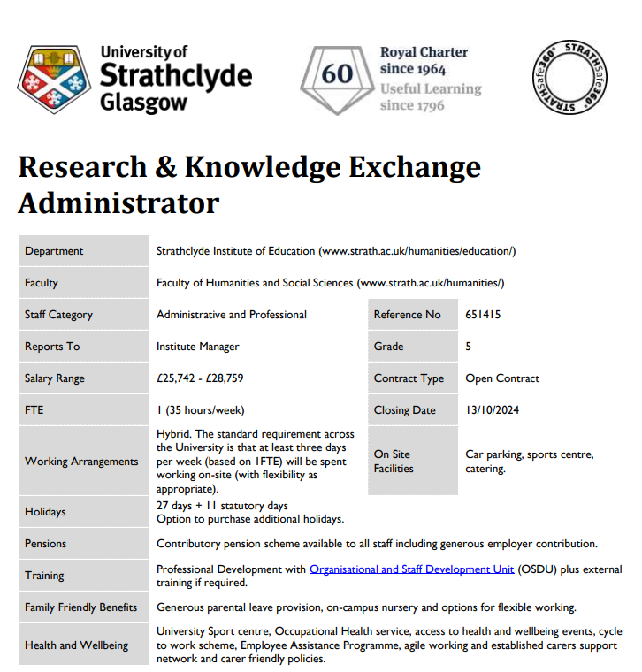Click the 'Faculty' label cell
This screenshot has height=672, width=642.
coord(84,283)
